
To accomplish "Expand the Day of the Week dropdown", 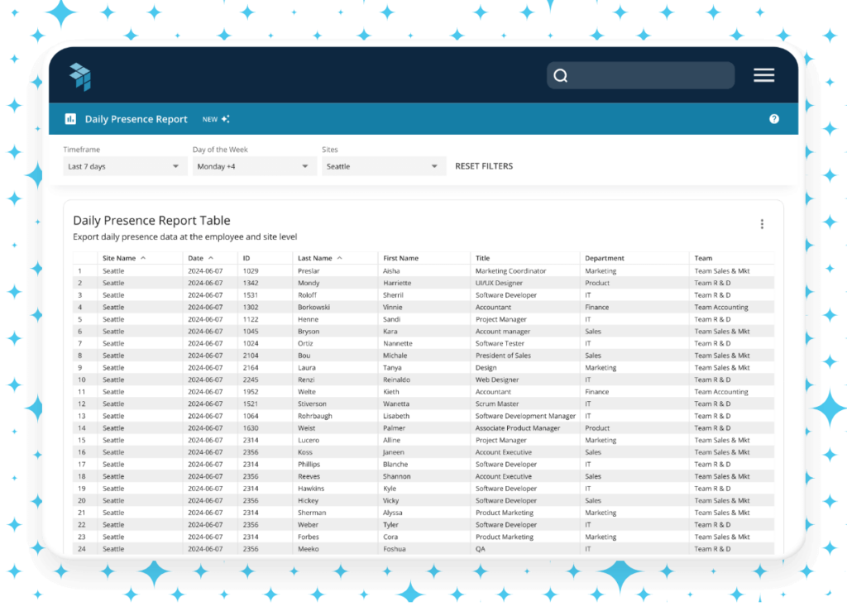I will (253, 165).
